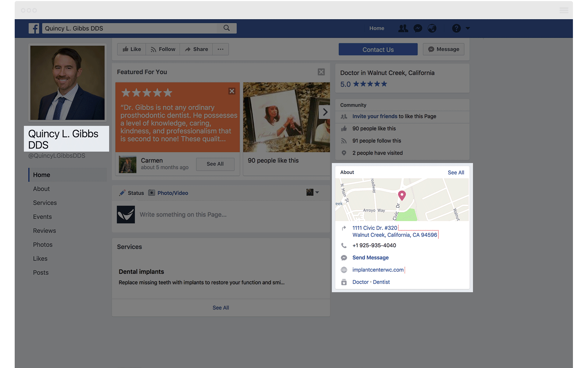Open About in the page sidebar
588x368 pixels.
pos(41,189)
